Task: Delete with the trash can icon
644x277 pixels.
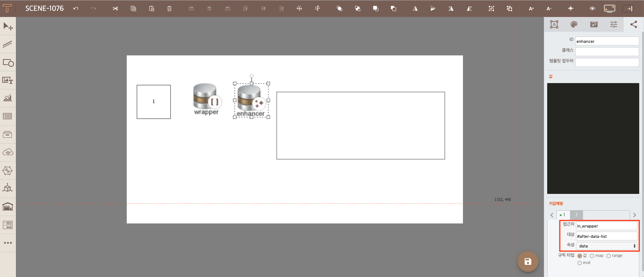Action: click(169, 8)
